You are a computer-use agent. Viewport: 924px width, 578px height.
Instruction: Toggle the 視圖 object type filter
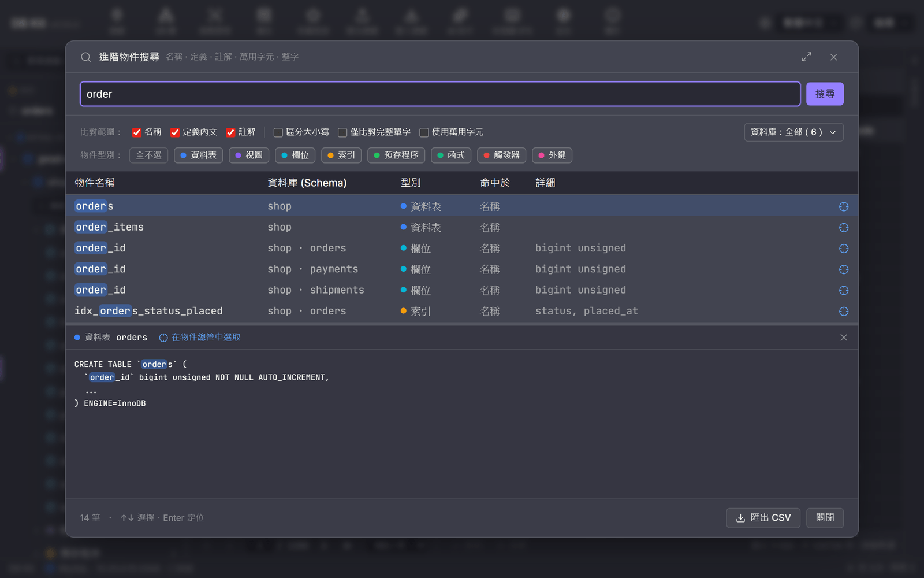tap(249, 155)
